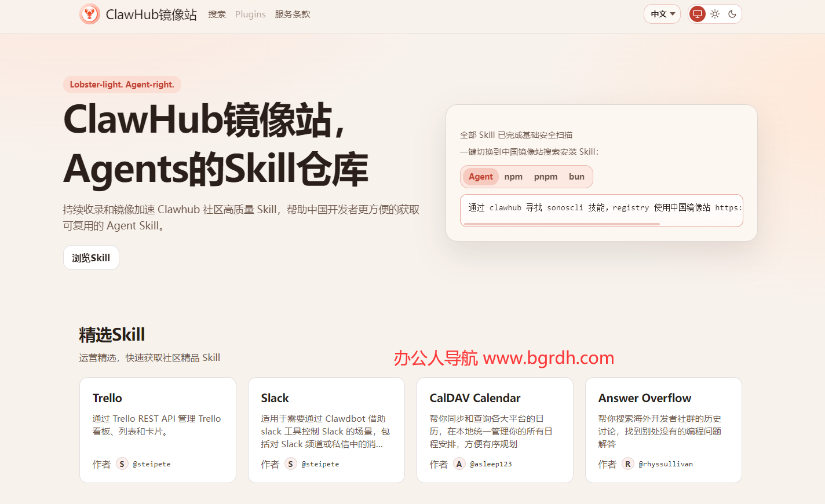Open the Plugins nav item
825x504 pixels.
[x=250, y=14]
